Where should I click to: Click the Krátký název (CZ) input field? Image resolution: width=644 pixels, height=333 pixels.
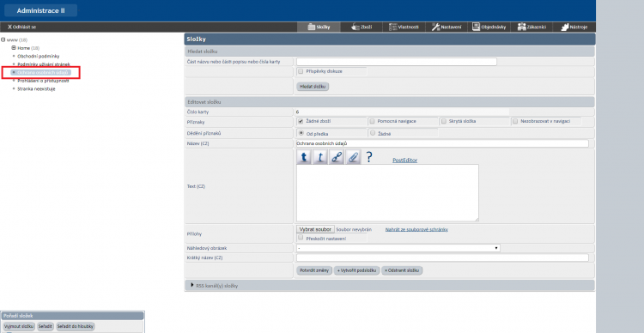click(x=442, y=257)
